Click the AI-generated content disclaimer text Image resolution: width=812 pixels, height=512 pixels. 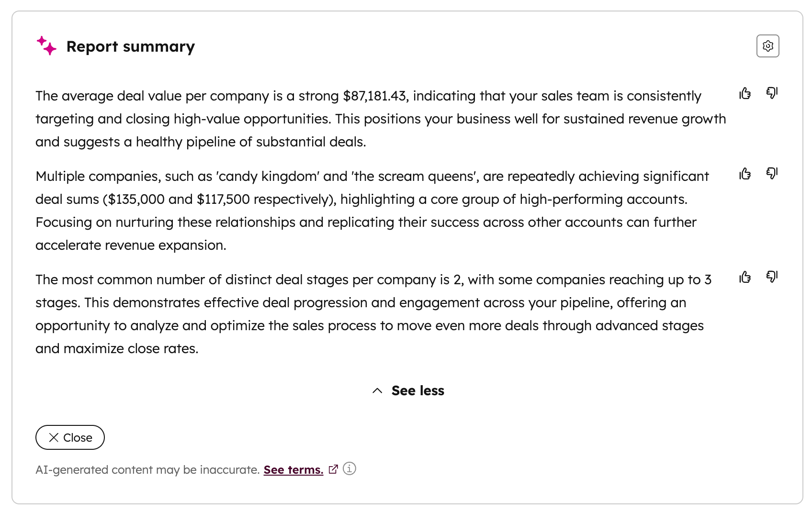[147, 470]
